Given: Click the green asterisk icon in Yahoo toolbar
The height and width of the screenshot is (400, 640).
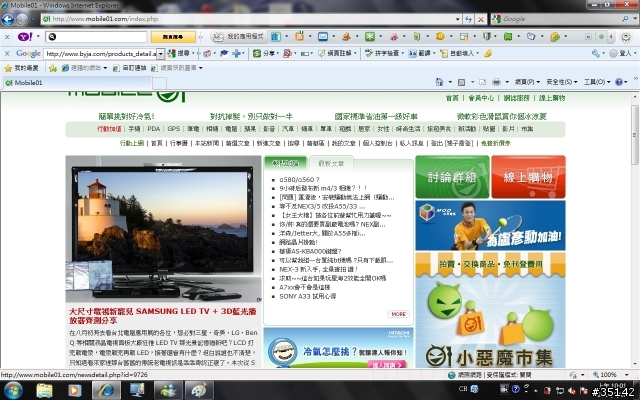Looking at the screenshot, I should (x=370, y=37).
